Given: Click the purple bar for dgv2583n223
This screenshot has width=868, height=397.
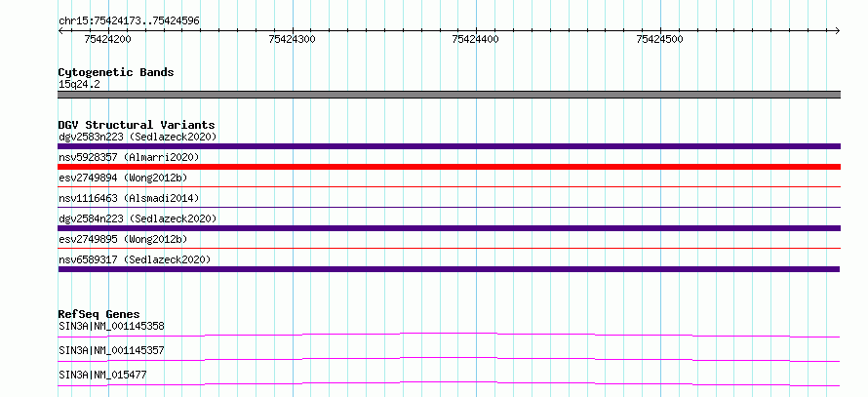Looking at the screenshot, I should click(x=449, y=146).
